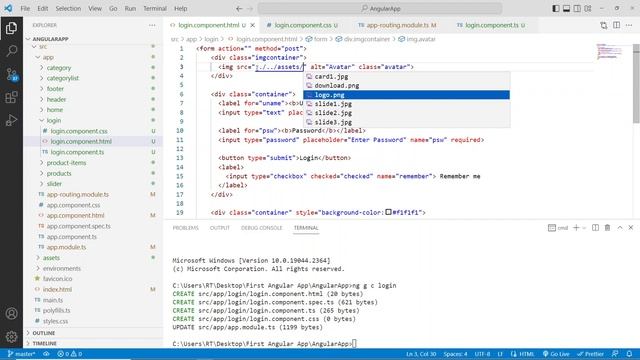
Task: Click the master branch in status bar
Action: click(x=22, y=354)
